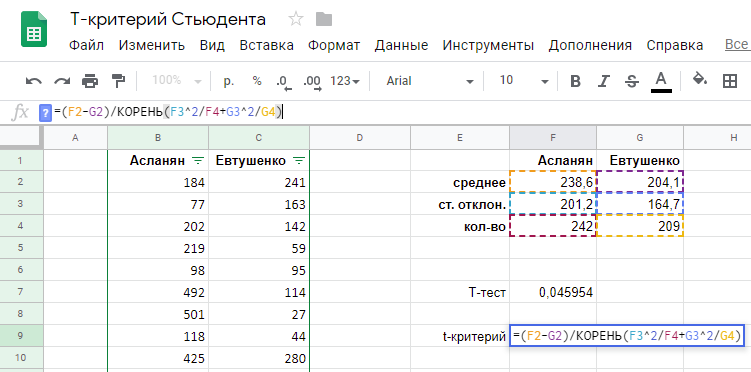Select column D header
The width and height of the screenshot is (751, 372).
(360, 138)
